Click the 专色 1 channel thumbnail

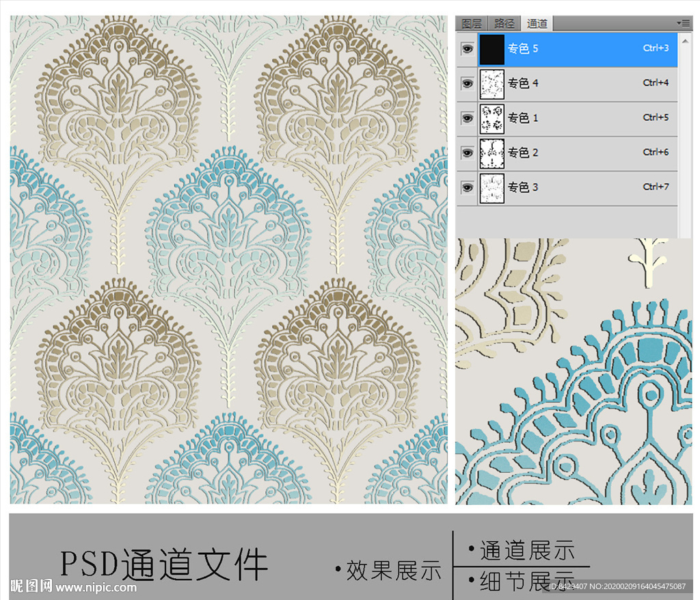[492, 119]
